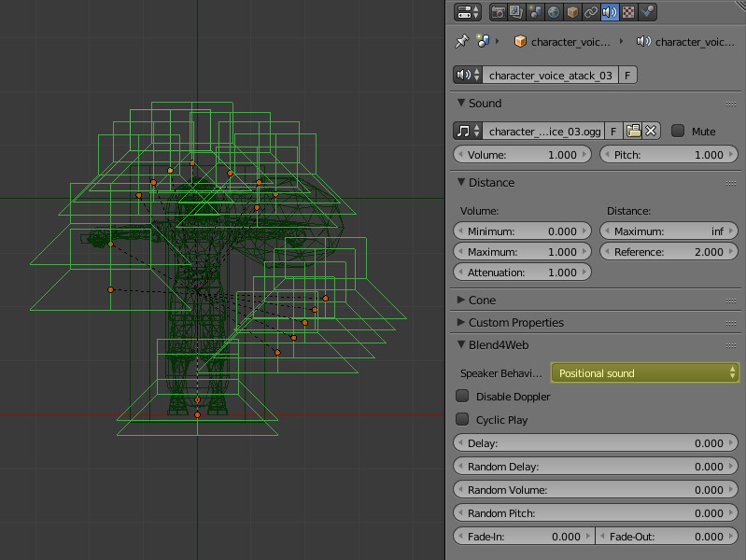Expand the Custom Properties panel
Screen dimensions: 746x560
click(x=460, y=322)
